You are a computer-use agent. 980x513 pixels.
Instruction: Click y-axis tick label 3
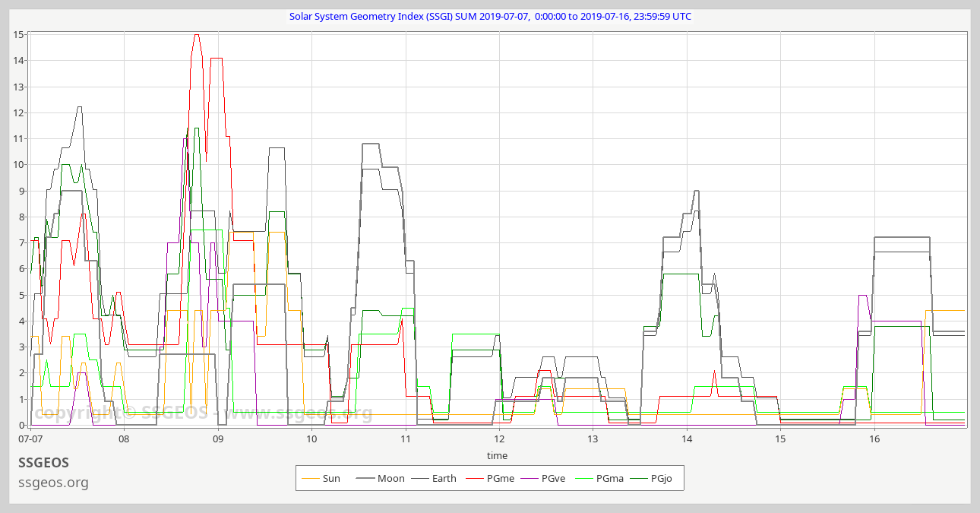(x=21, y=347)
